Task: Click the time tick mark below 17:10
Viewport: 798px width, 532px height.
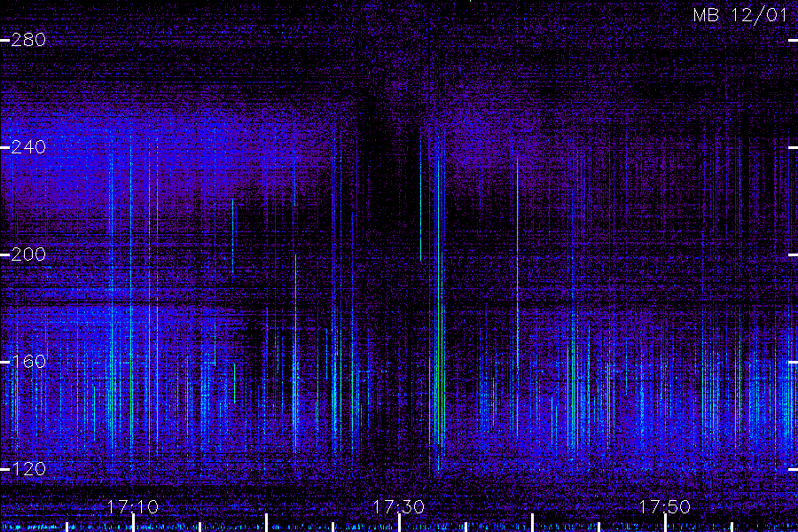Action: 133,523
